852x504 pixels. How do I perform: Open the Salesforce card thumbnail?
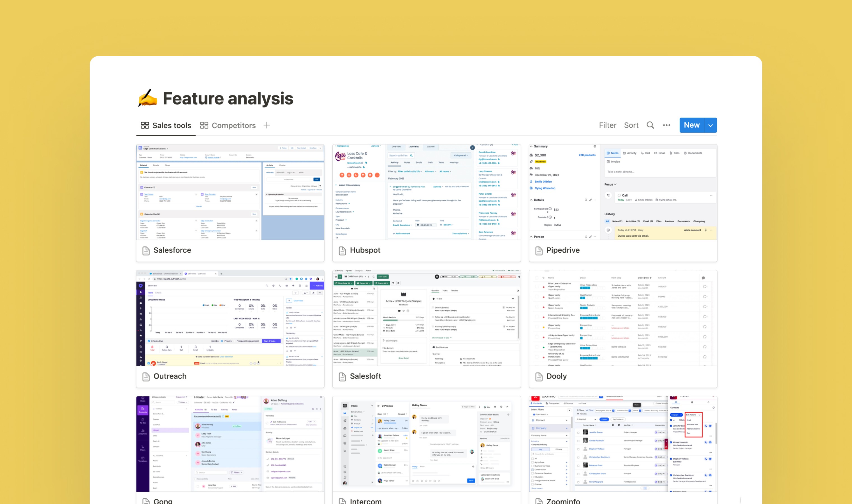tap(230, 192)
